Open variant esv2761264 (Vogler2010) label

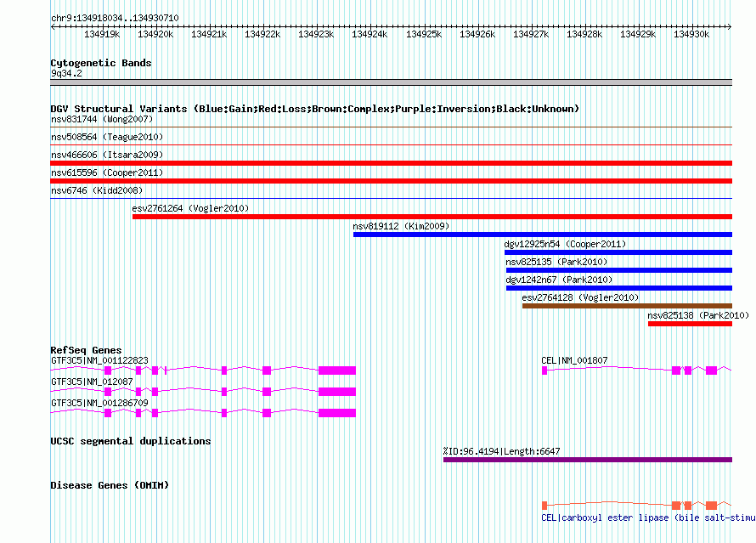coord(190,208)
